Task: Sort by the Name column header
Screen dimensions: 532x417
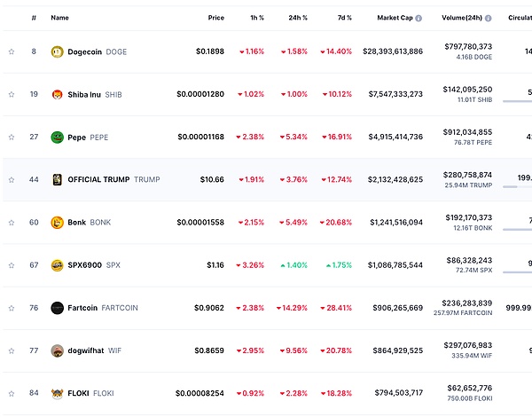Action: click(59, 18)
